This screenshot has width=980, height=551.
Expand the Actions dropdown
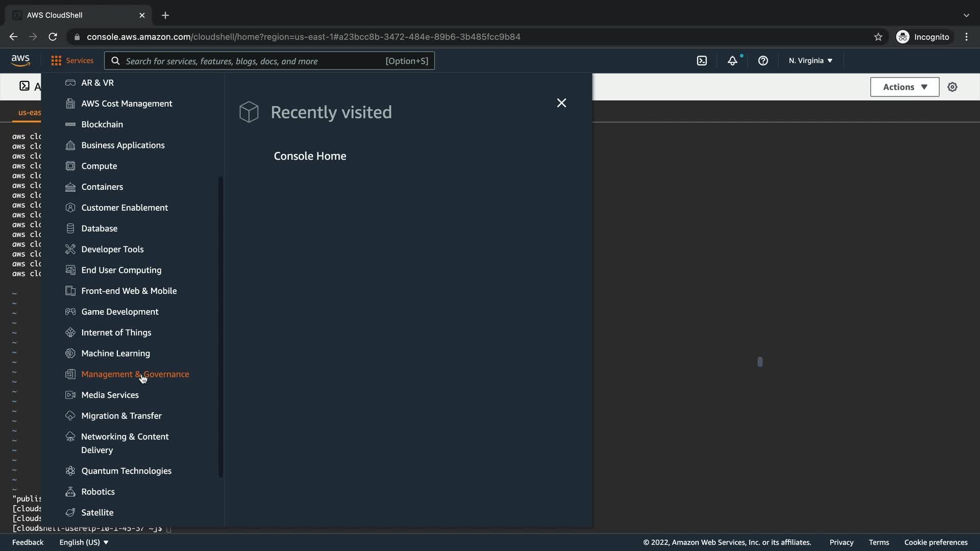904,87
